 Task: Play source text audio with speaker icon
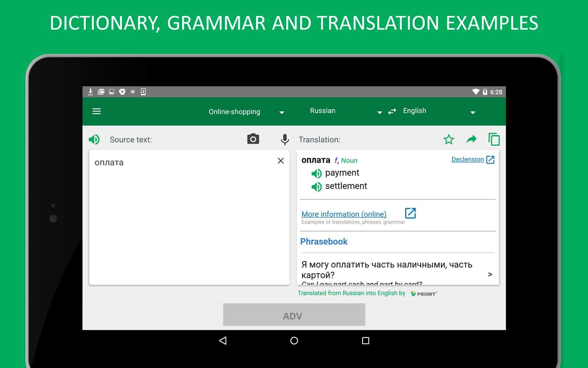click(x=94, y=139)
